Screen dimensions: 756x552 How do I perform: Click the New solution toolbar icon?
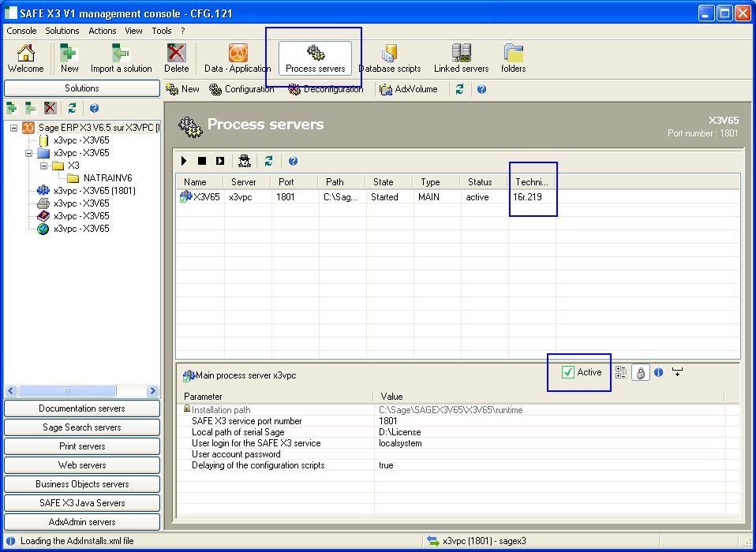click(x=69, y=58)
